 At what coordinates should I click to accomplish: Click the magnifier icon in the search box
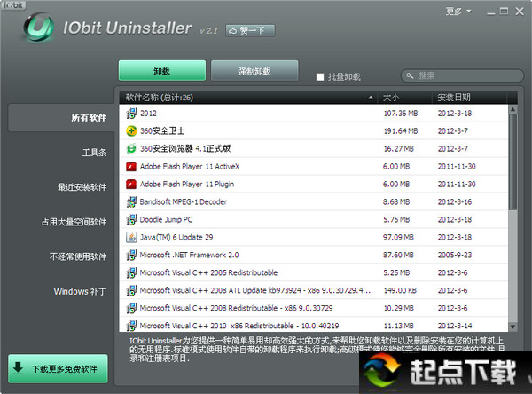tap(410, 75)
